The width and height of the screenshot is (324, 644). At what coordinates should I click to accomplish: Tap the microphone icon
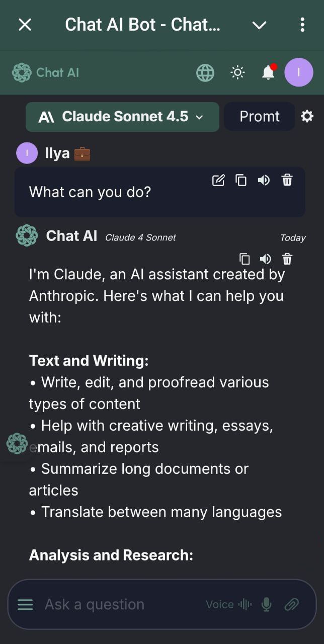tap(267, 604)
